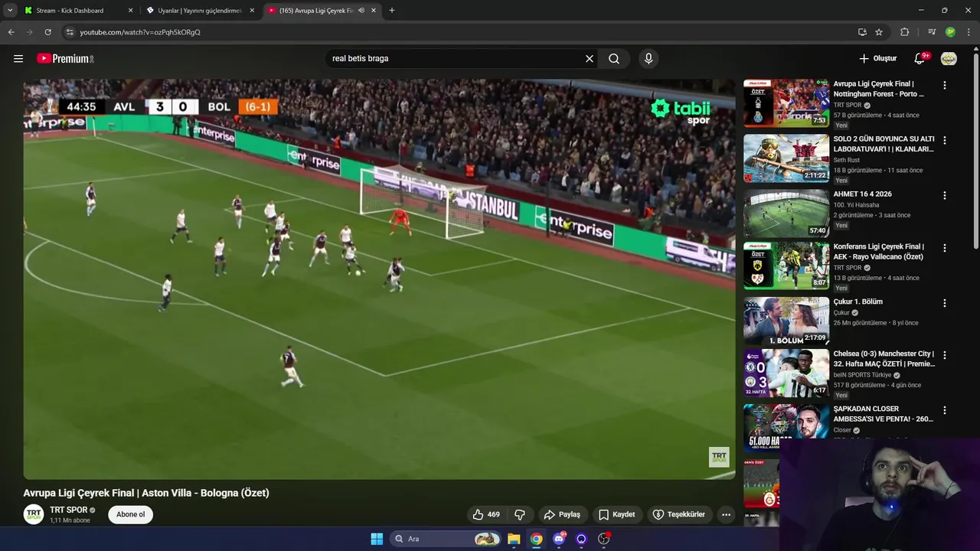Open Nottingham Forest - Porto thumbnail
This screenshot has height=551, width=980.
pos(786,103)
